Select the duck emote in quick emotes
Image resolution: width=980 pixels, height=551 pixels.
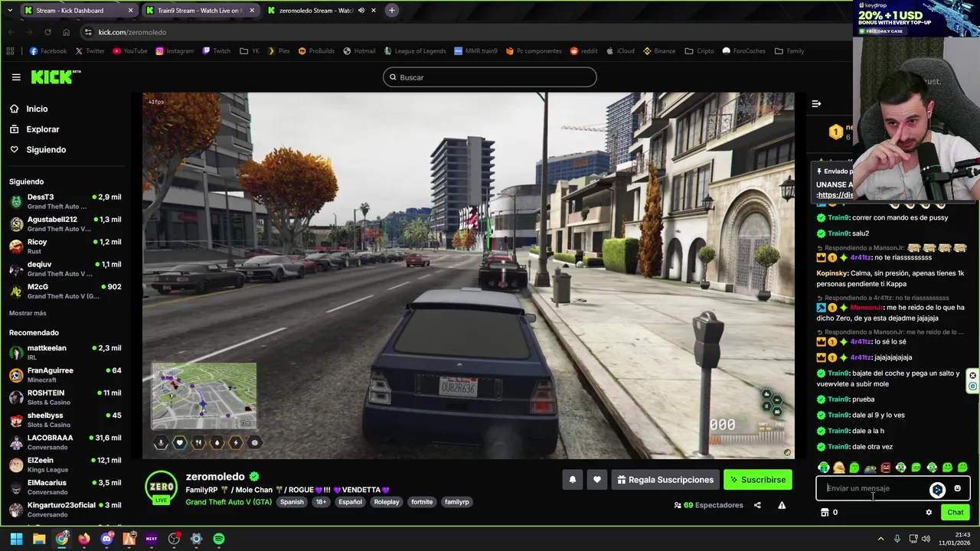(x=839, y=468)
